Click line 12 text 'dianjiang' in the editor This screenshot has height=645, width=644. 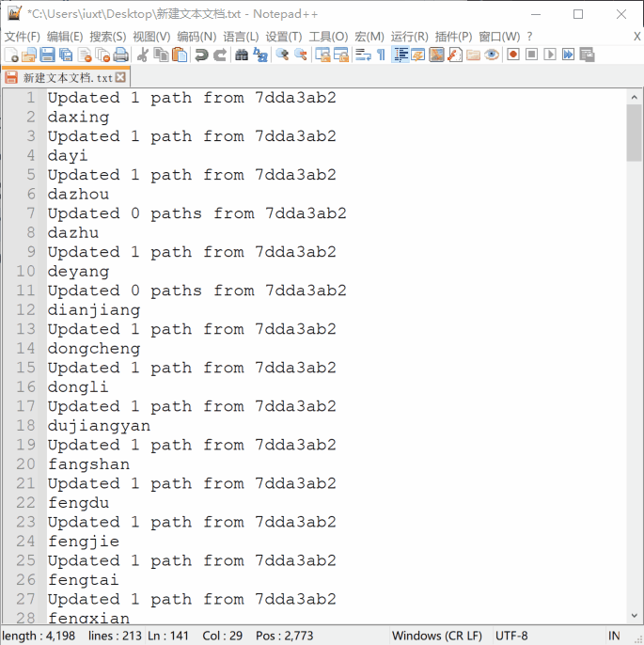pyautogui.click(x=94, y=310)
